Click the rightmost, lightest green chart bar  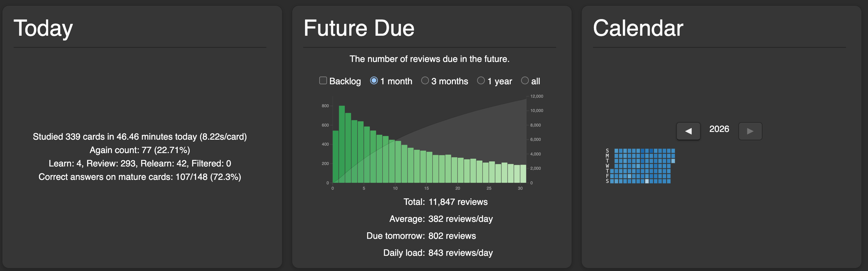[523, 173]
